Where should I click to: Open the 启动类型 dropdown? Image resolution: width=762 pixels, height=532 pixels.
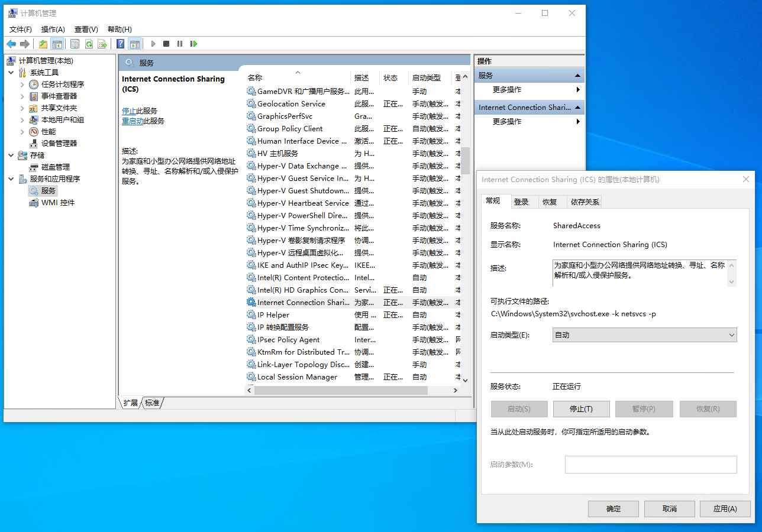[644, 335]
